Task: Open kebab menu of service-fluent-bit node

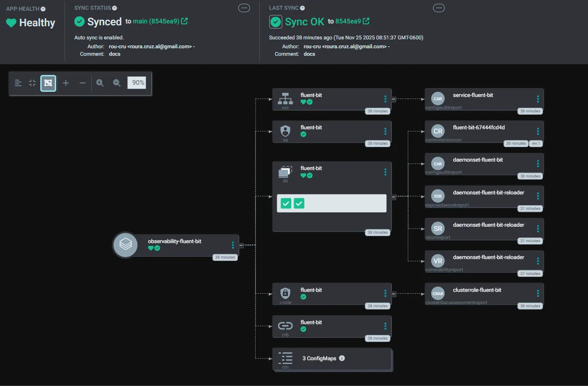Action: [x=538, y=99]
